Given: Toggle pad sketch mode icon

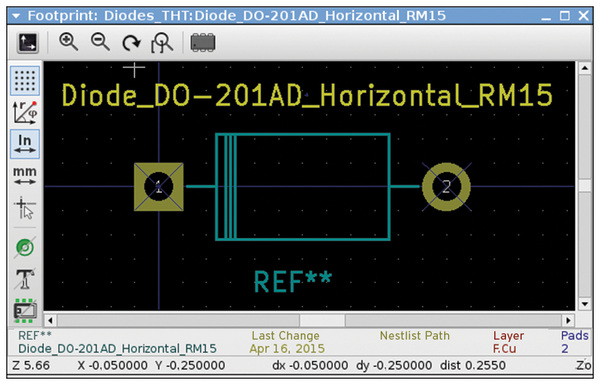Looking at the screenshot, I should pos(25,247).
